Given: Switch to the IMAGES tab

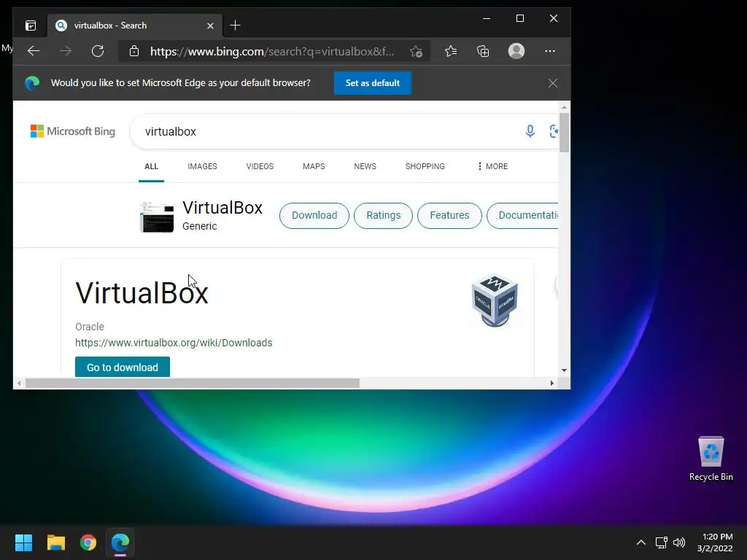Looking at the screenshot, I should pyautogui.click(x=202, y=166).
